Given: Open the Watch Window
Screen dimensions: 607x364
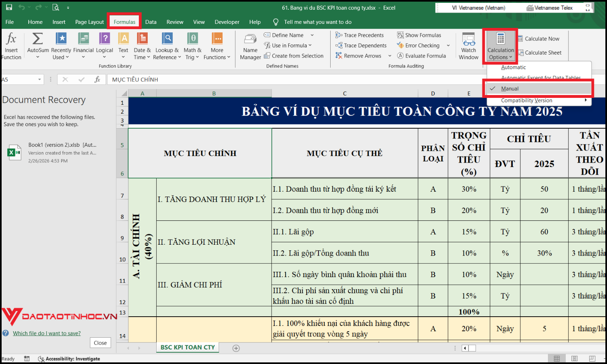Looking at the screenshot, I should click(468, 46).
